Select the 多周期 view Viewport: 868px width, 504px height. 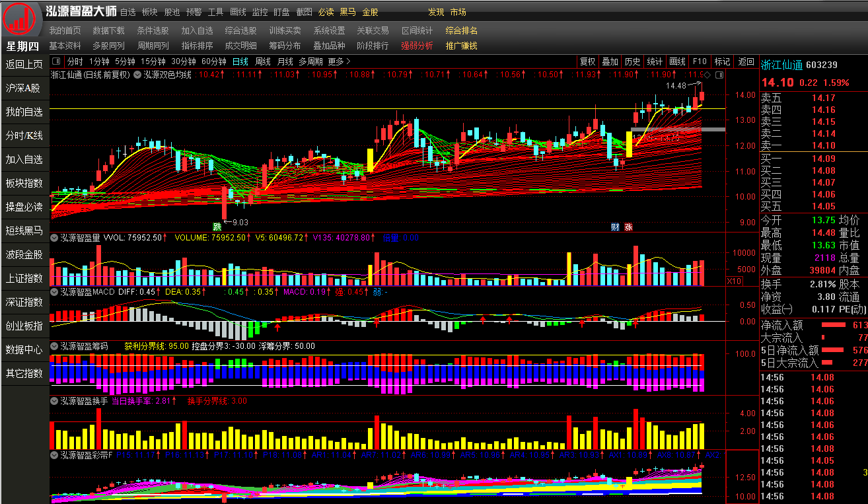[310, 61]
